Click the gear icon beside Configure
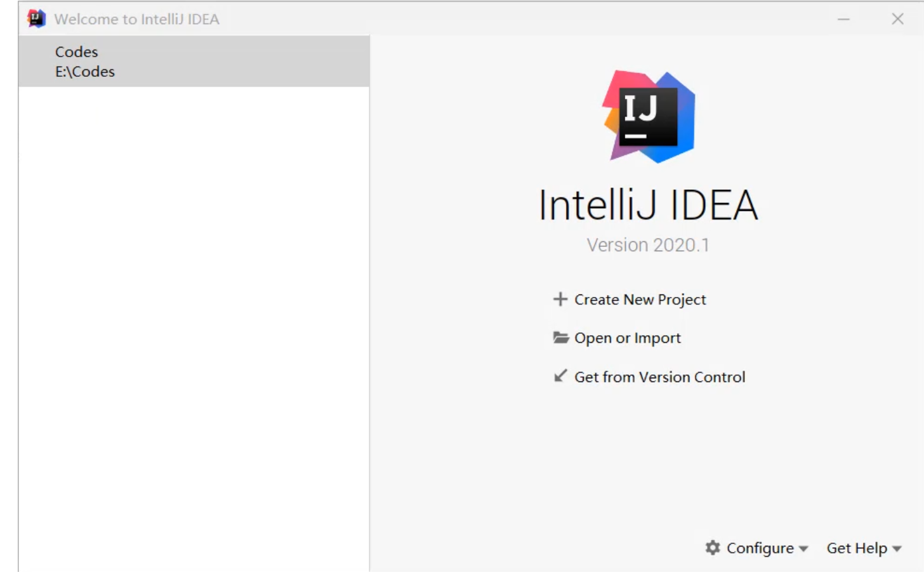 click(713, 548)
